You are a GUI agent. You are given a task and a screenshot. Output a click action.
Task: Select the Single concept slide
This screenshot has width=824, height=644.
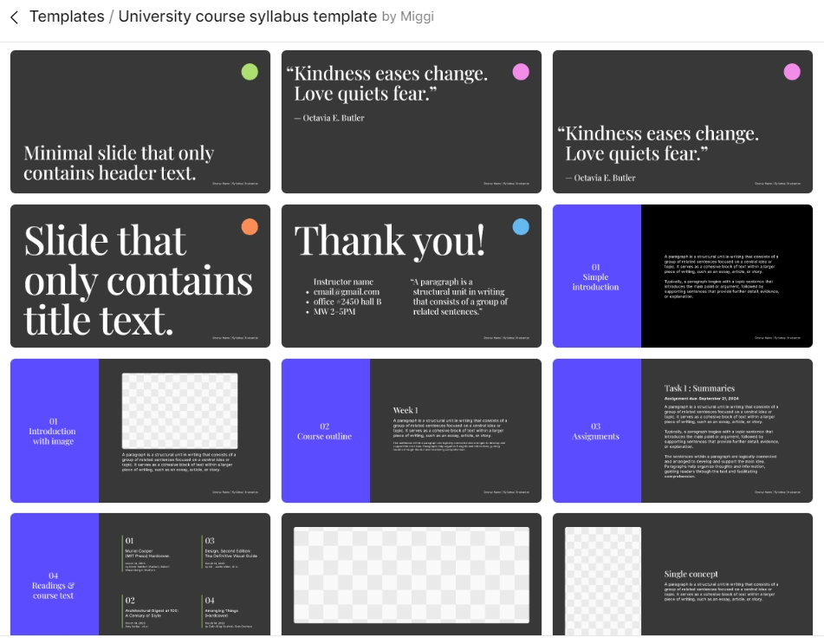click(x=683, y=574)
